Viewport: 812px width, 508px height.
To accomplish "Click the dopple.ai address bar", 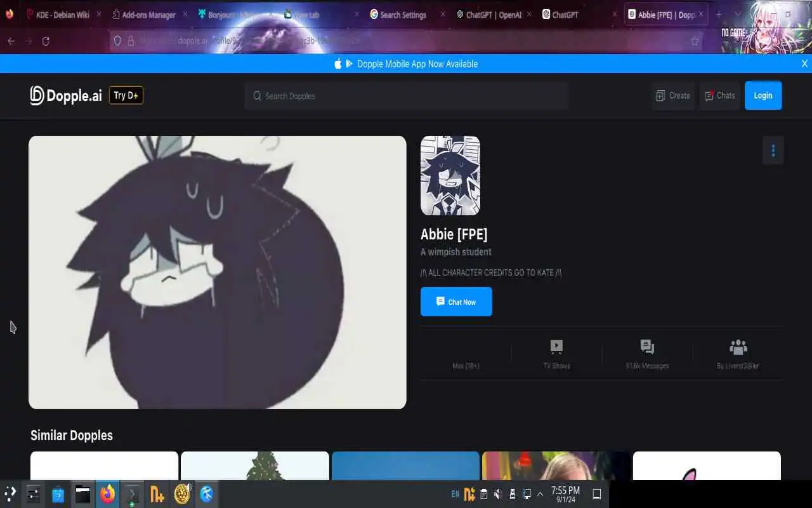I will [x=406, y=41].
